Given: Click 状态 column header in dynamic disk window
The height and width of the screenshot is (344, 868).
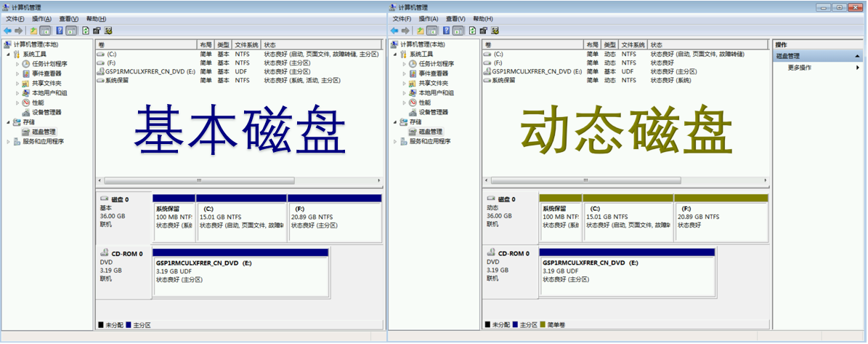Looking at the screenshot, I should click(x=708, y=44).
